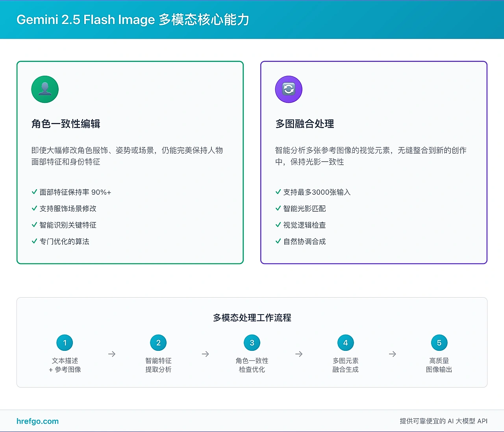Click the text 自然协调合成
The image size is (504, 432).
click(x=304, y=242)
